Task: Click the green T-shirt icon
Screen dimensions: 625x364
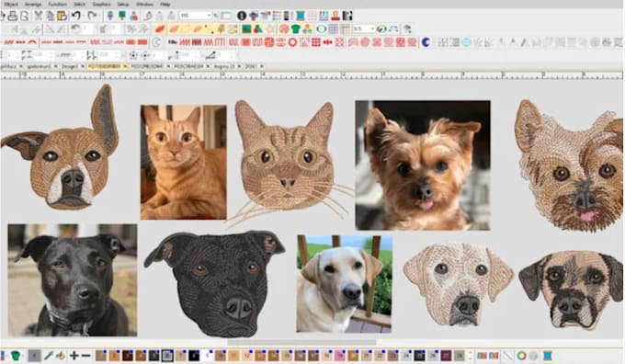Action: click(296, 29)
